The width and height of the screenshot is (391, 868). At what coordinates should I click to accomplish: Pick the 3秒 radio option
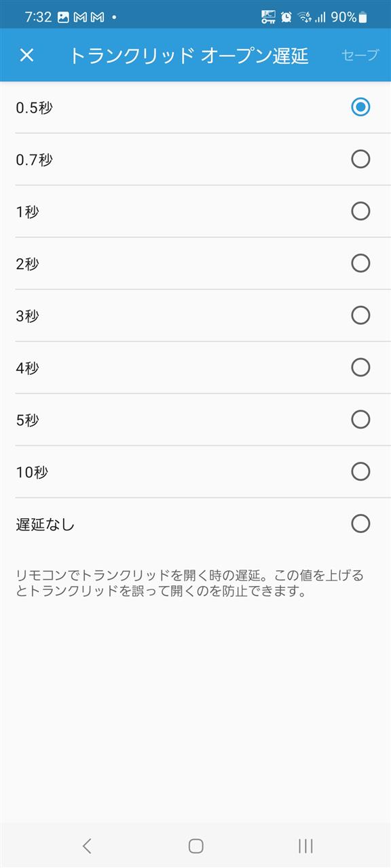360,315
